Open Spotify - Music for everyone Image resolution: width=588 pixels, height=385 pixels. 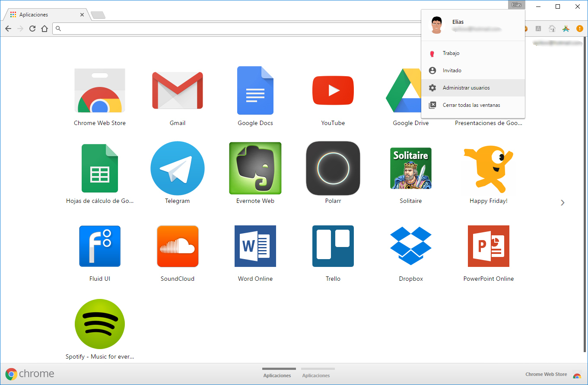tap(99, 324)
